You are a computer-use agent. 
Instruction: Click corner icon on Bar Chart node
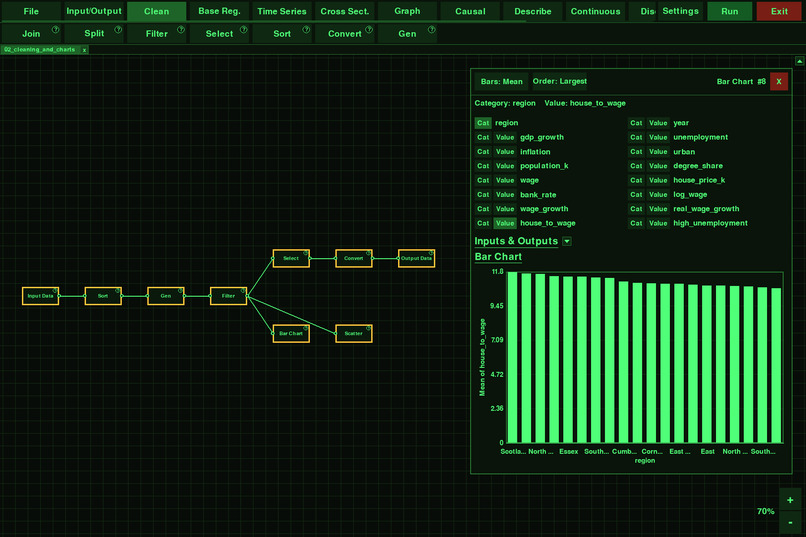tap(306, 328)
